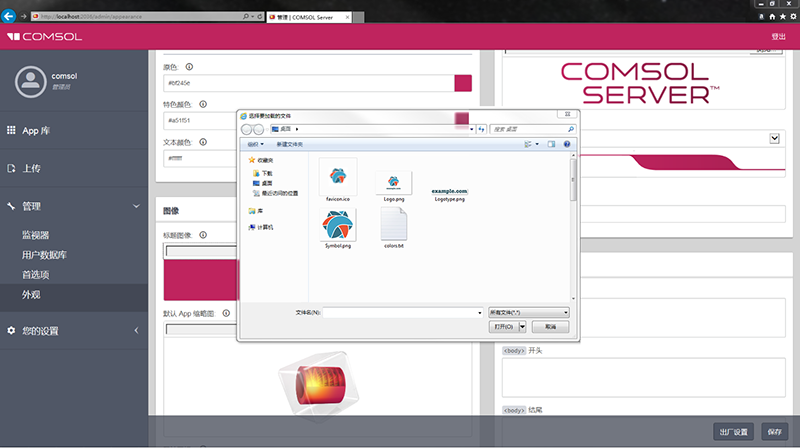Switch to the COMSOL Server browser tab
The height and width of the screenshot is (448, 800).
[309, 17]
